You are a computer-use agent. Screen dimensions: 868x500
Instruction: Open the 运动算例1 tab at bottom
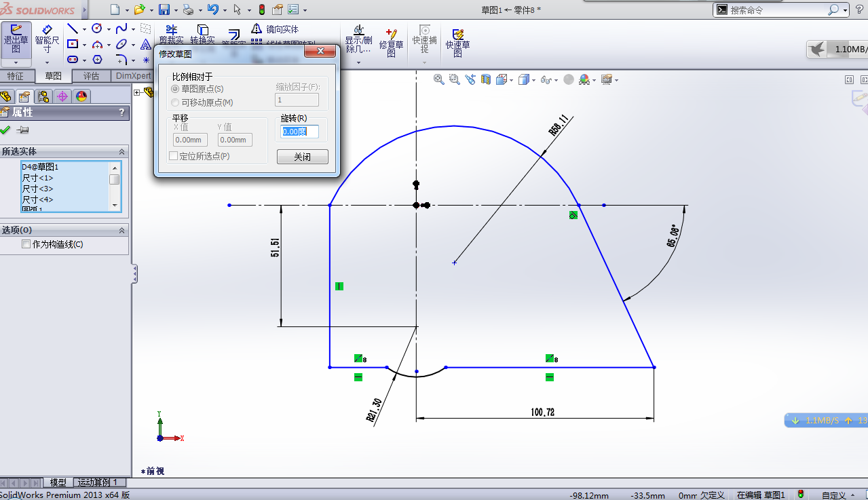click(x=98, y=482)
